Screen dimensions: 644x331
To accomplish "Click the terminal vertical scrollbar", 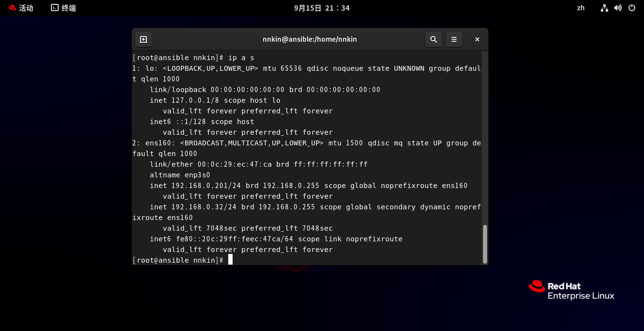I will coord(485,244).
